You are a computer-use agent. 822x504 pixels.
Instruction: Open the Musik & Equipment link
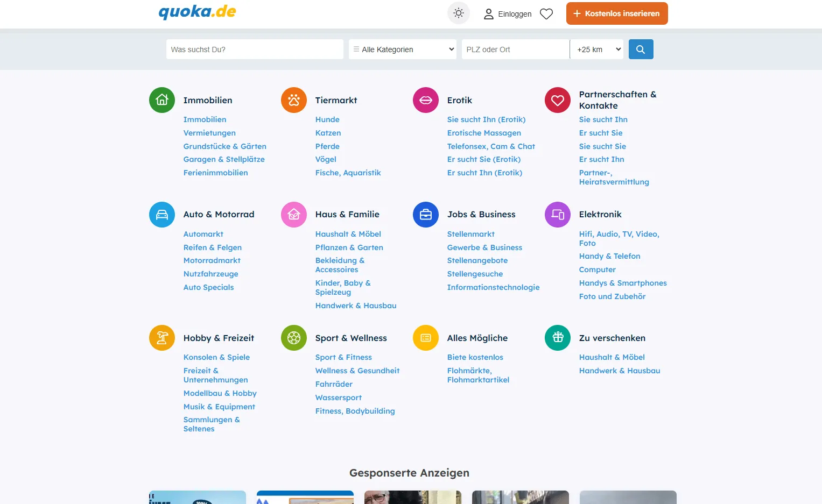(219, 407)
